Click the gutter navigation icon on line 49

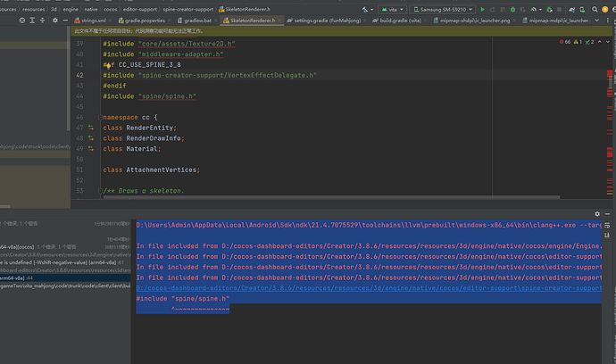point(91,149)
